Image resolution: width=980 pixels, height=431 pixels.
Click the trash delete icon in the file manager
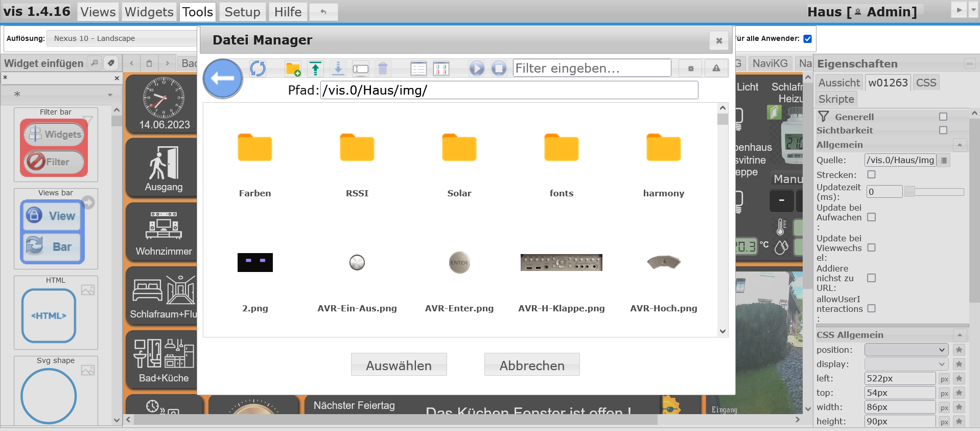(383, 69)
